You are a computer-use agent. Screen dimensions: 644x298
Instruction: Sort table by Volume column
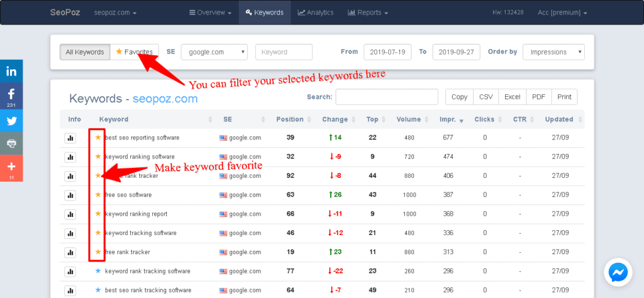point(412,119)
